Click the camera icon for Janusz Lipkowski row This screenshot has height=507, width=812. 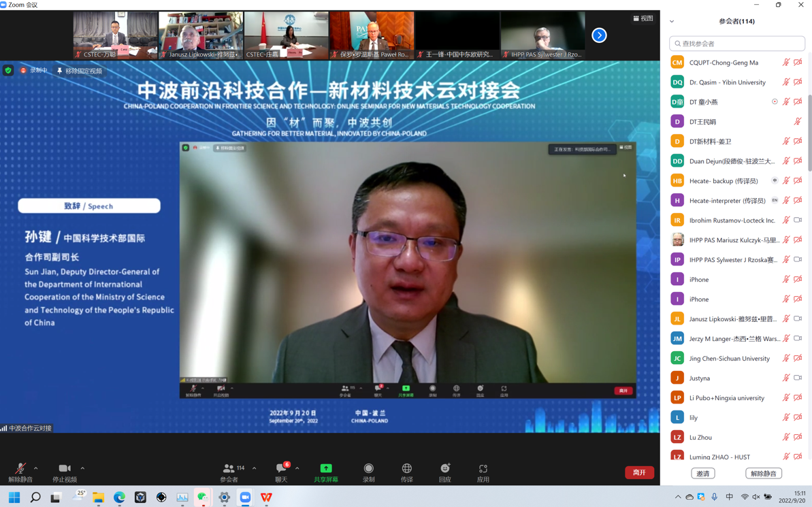point(798,319)
